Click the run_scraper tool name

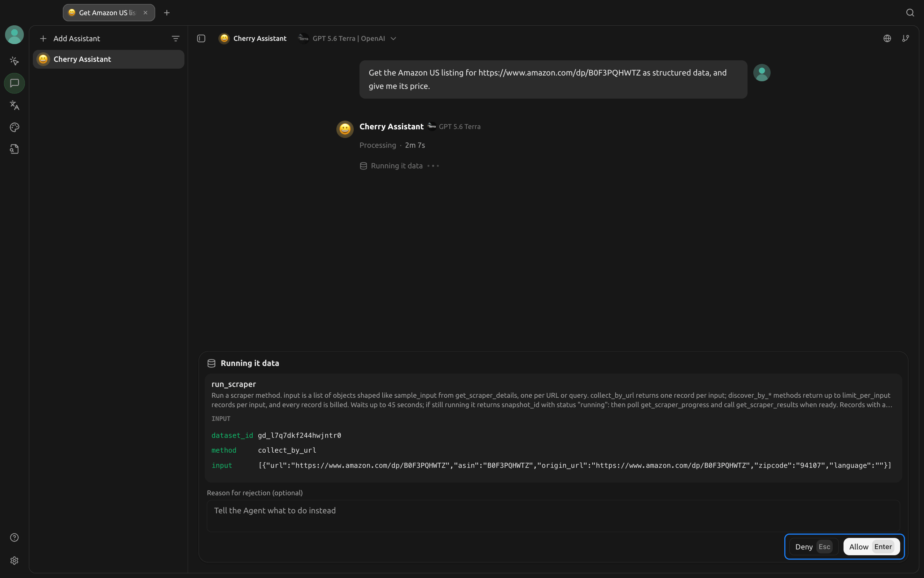pos(234,384)
